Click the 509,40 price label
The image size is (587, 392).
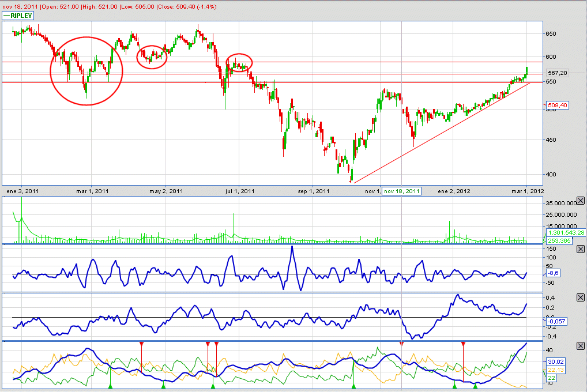point(558,105)
